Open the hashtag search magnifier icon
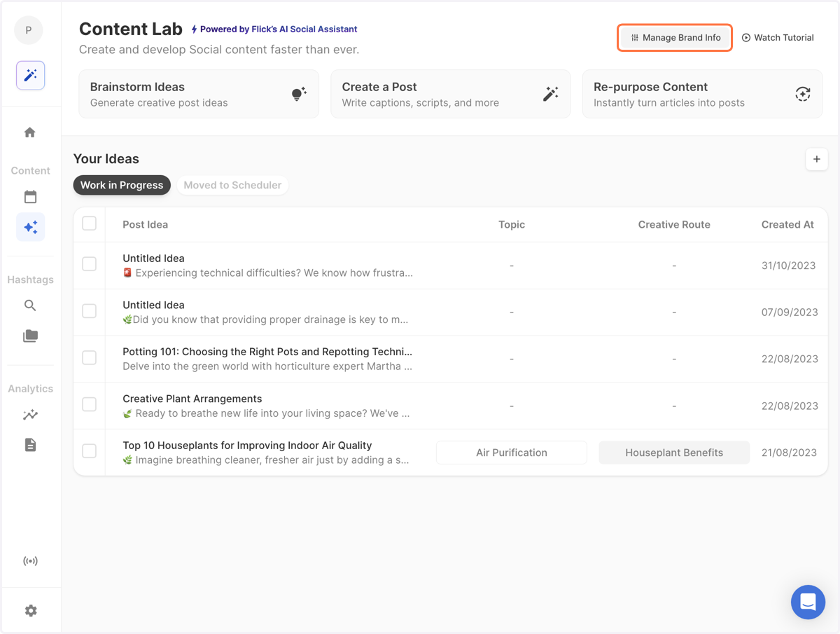Screen dimensions: 840x634 point(30,305)
